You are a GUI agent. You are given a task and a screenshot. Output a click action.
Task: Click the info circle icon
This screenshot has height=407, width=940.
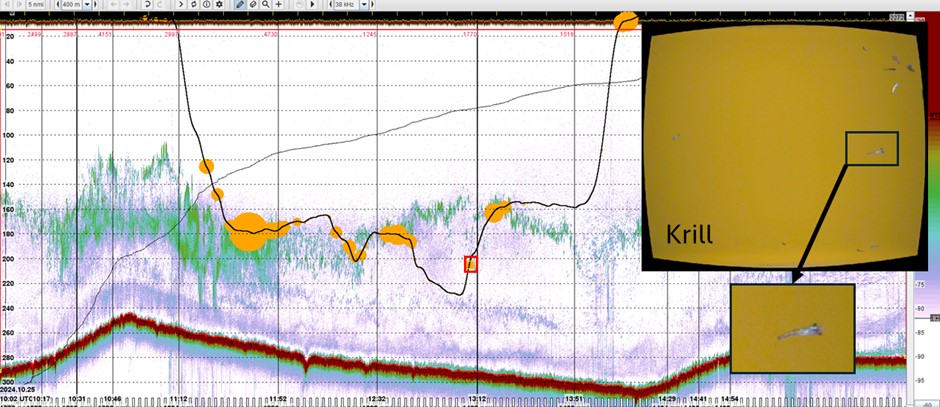point(206,5)
